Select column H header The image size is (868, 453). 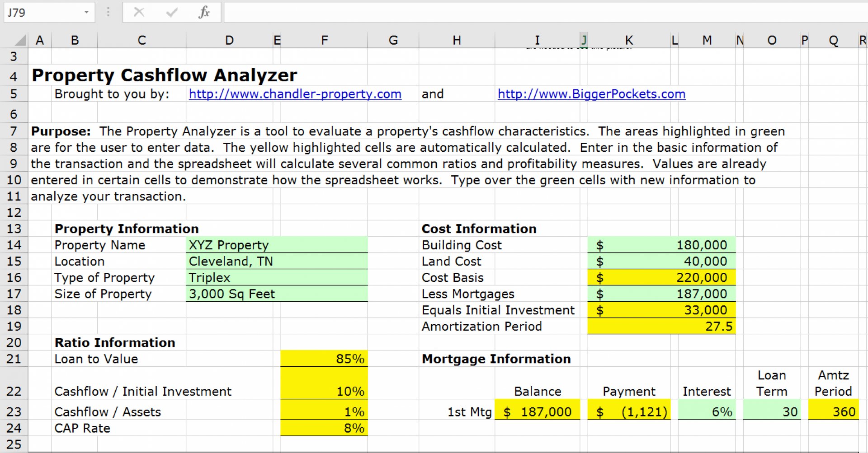[457, 41]
